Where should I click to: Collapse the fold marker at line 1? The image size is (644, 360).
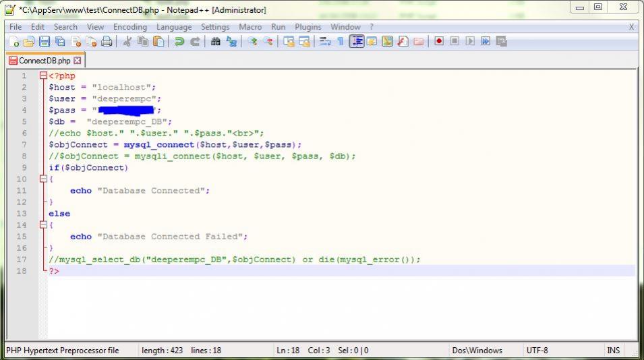pos(44,76)
